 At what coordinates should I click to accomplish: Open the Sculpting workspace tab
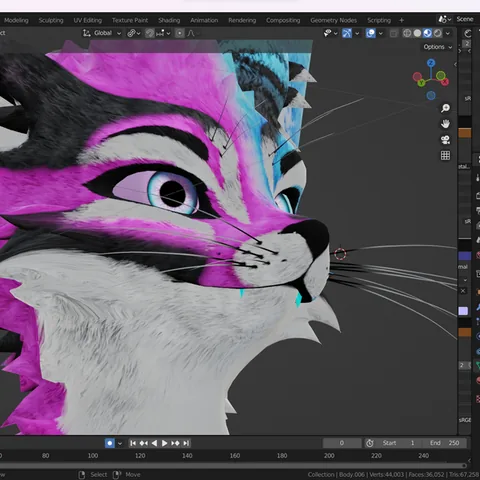pyautogui.click(x=51, y=20)
